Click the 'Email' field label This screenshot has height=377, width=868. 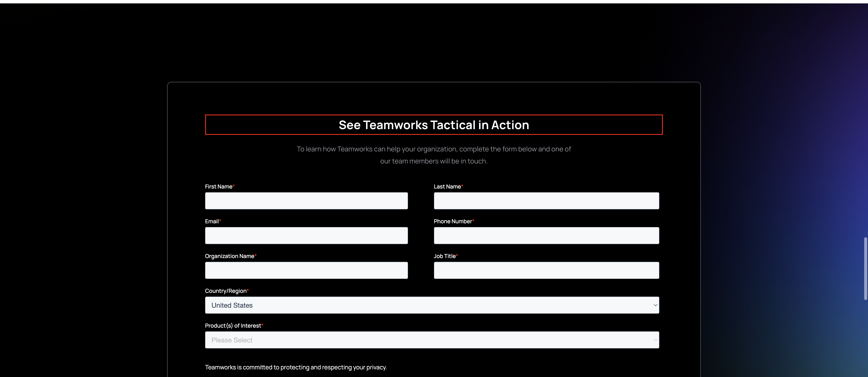point(212,221)
